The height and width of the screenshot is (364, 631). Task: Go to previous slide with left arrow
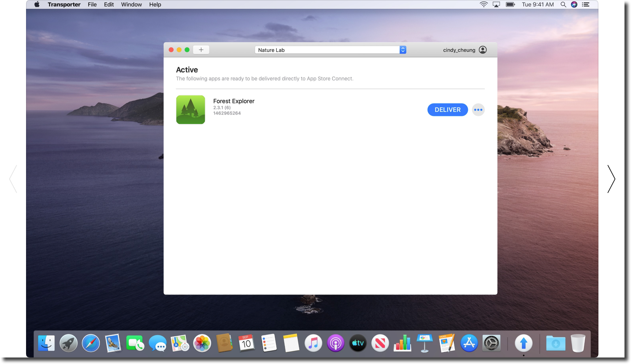(x=13, y=179)
